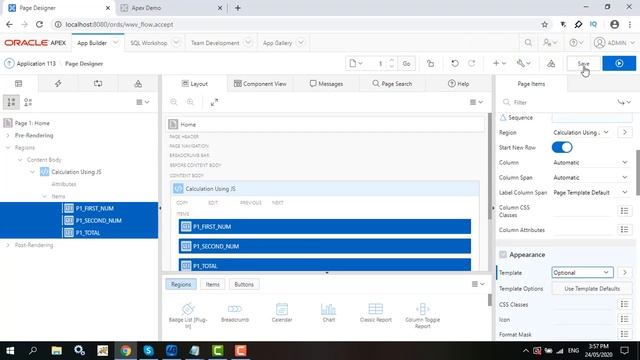Open the Help tab in central pane
Screen dimensions: 640x360
(x=458, y=84)
